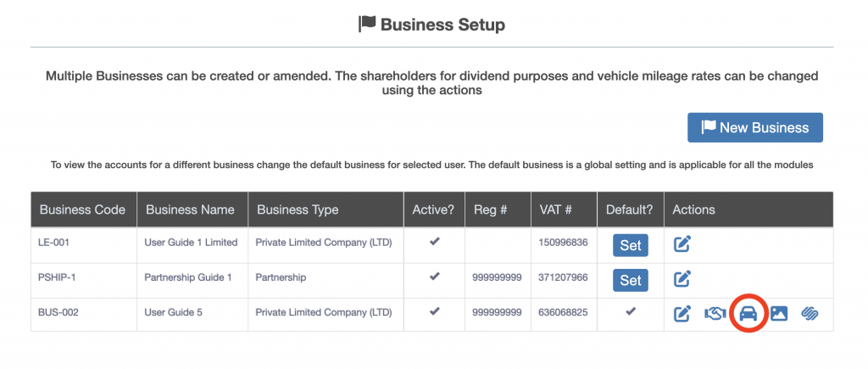Screen dimensions: 868x369
Task: Click the image icon for BUS-002
Action: [x=779, y=313]
